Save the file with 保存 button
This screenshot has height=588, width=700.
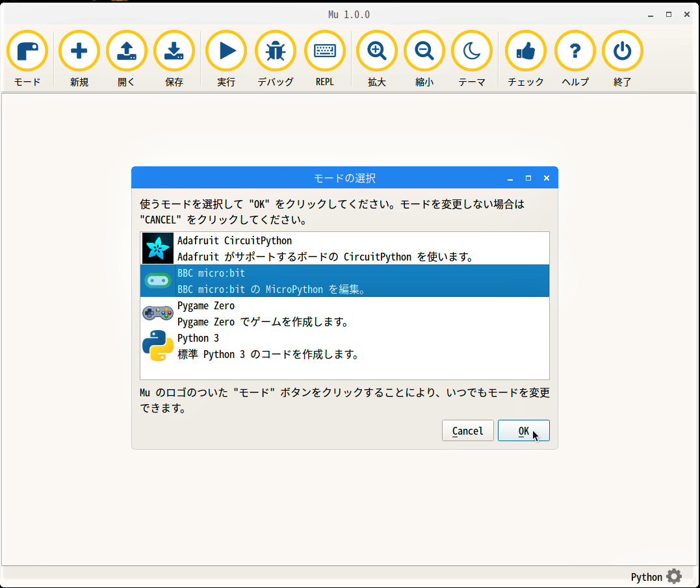click(174, 59)
